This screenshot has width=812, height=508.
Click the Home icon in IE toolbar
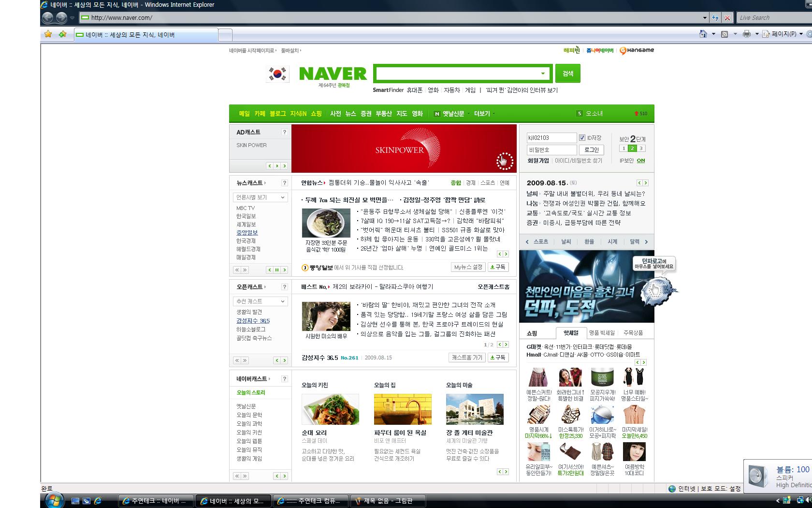click(x=703, y=34)
